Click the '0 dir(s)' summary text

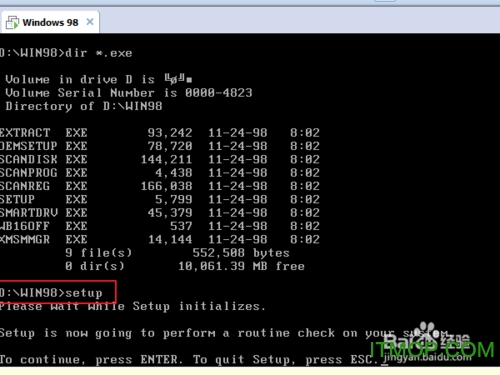(95, 266)
